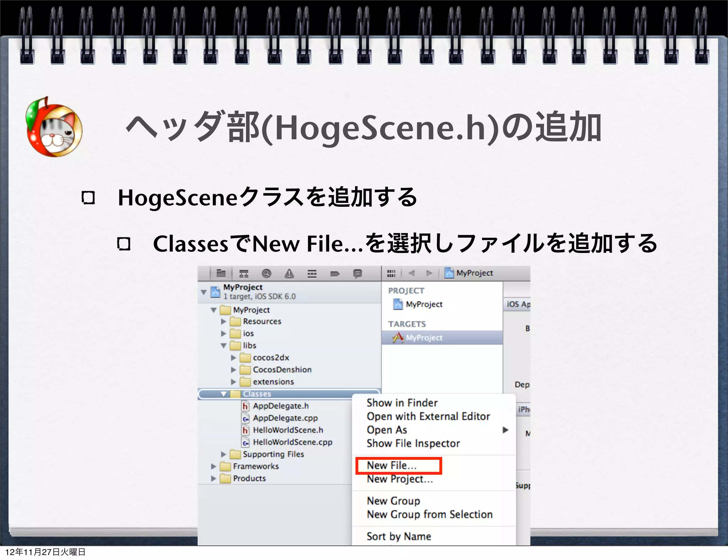Open the Issue navigator warning icon
The image size is (728, 560).
(x=289, y=274)
